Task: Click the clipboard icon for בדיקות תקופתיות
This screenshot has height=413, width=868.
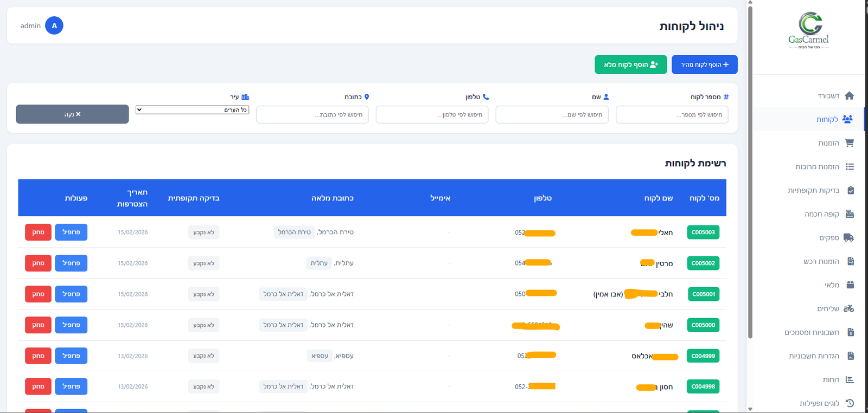Action: (x=850, y=190)
